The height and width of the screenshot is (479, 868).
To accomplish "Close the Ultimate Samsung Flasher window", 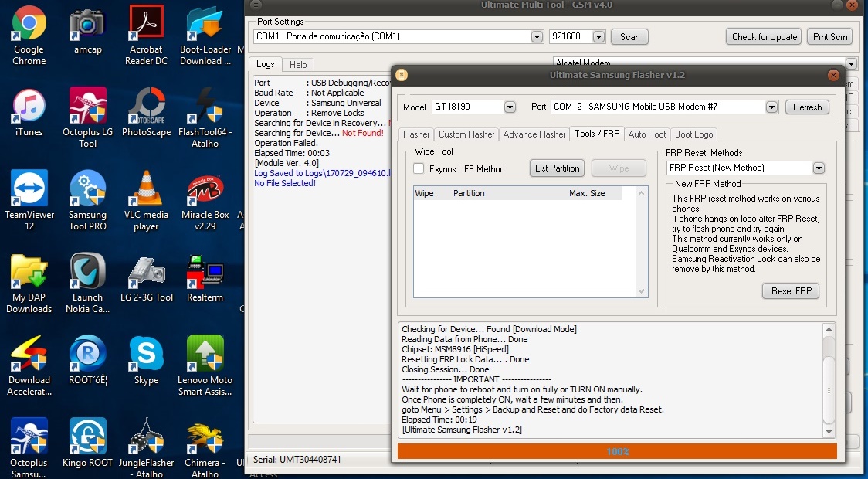I will [832, 75].
